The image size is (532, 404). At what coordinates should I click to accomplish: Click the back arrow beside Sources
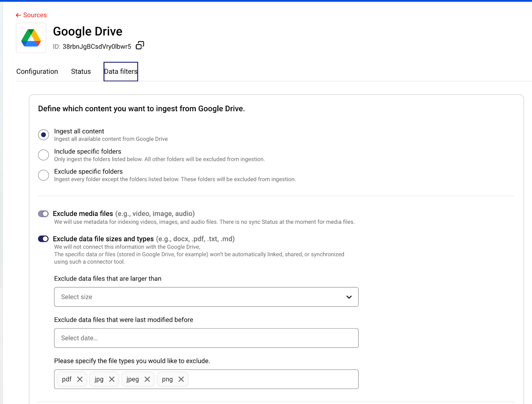(18, 15)
